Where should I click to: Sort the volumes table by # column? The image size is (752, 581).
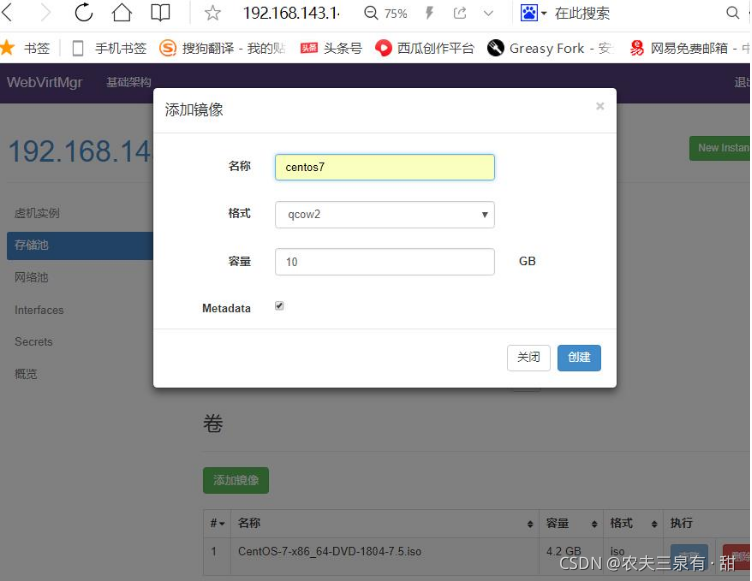coord(217,523)
